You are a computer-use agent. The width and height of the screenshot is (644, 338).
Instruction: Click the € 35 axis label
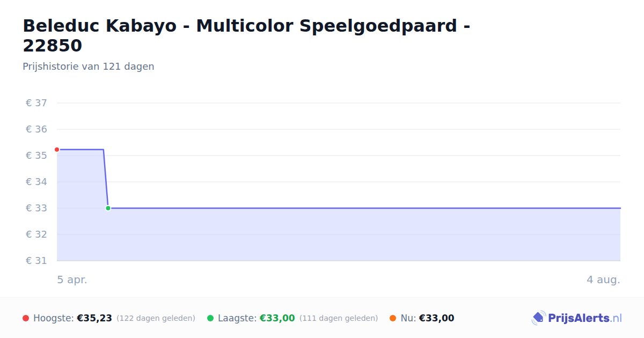point(36,156)
